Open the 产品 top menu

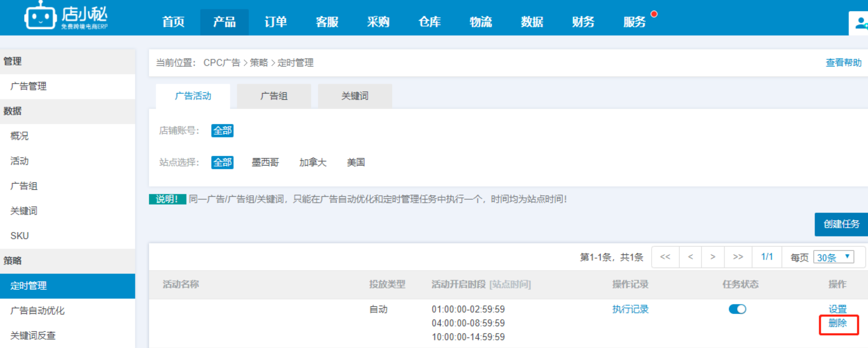click(224, 22)
